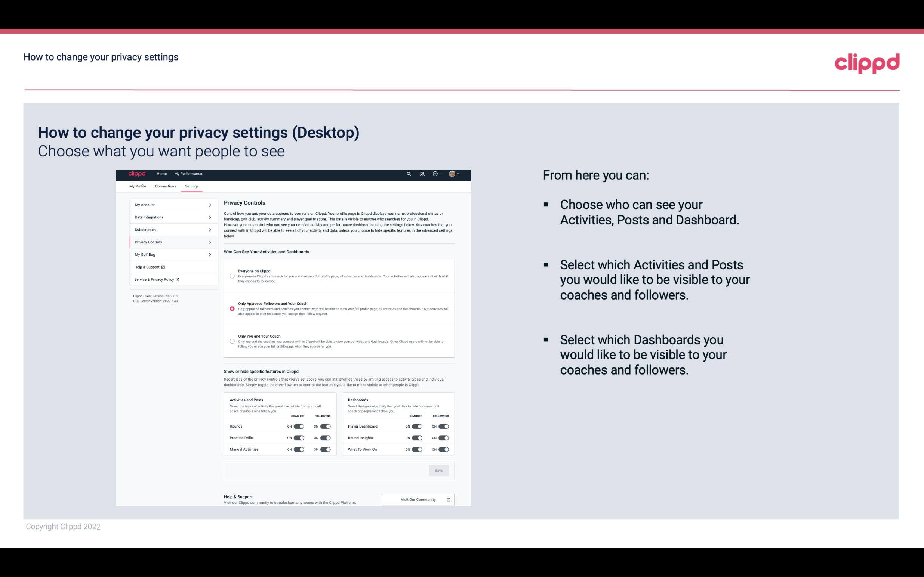Click the Settings navigation icon
The height and width of the screenshot is (577, 924).
pos(192,186)
